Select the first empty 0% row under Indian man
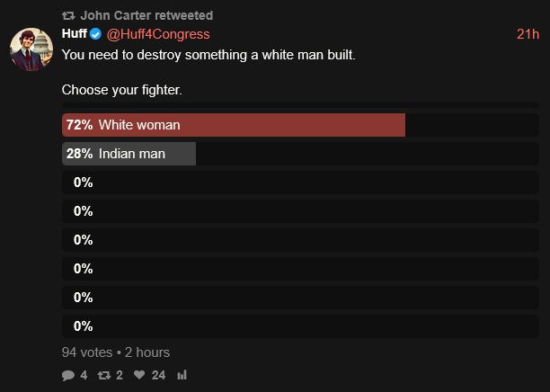550x392 pixels. tap(300, 183)
